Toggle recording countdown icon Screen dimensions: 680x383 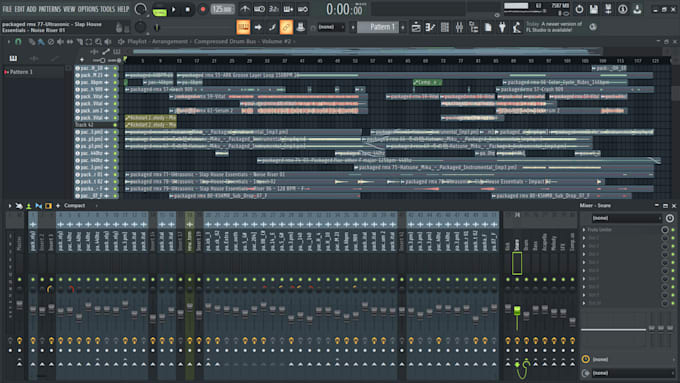point(274,9)
